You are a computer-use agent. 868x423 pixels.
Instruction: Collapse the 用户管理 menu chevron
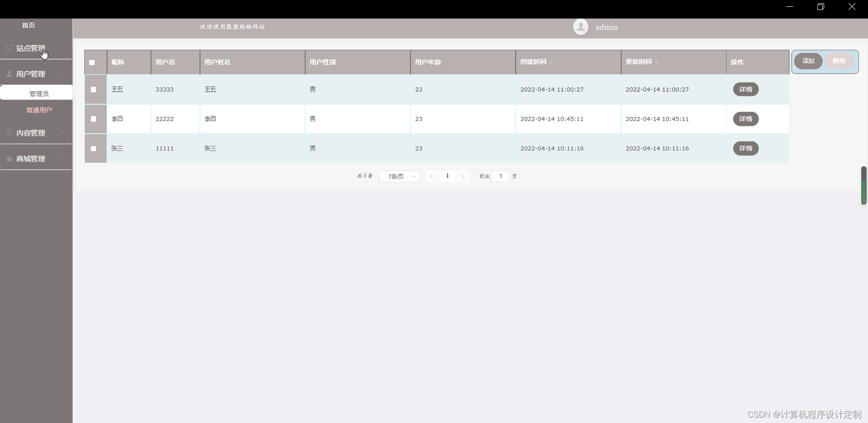point(61,74)
